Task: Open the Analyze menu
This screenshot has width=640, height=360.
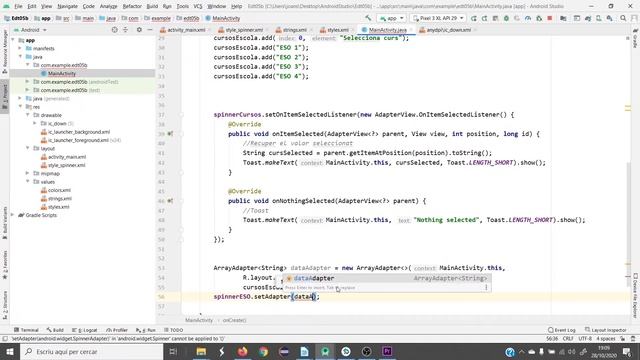Action: click(x=108, y=6)
